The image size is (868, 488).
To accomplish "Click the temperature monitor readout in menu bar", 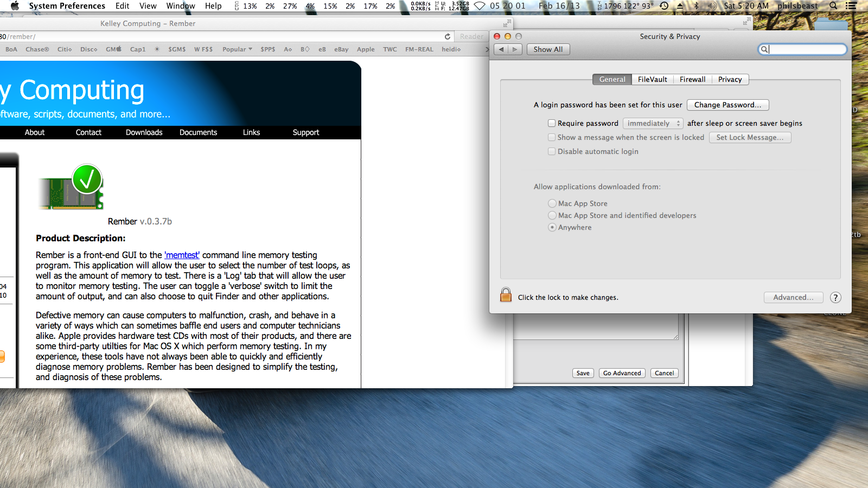I will click(x=626, y=5).
